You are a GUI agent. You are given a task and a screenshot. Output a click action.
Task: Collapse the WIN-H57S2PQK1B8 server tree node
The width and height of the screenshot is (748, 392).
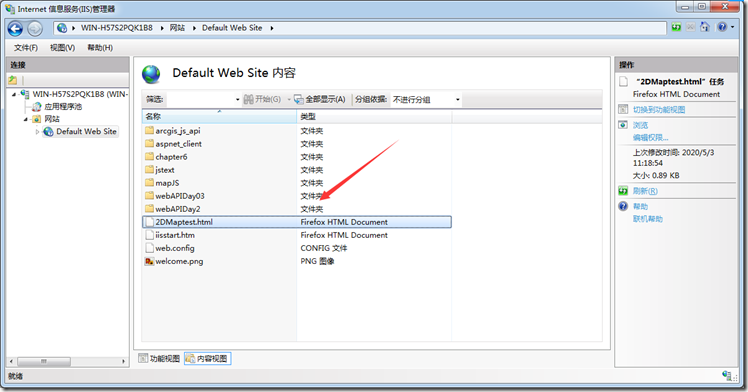click(x=14, y=94)
